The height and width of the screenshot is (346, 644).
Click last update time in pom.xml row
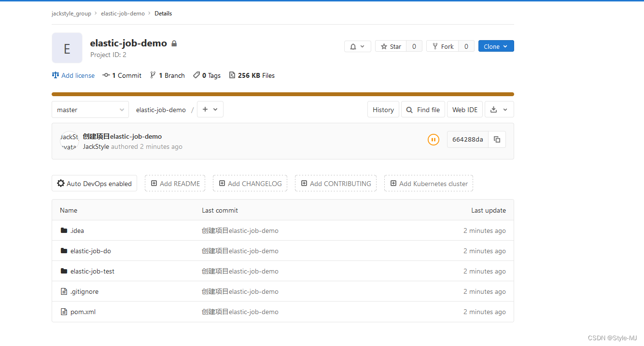point(485,312)
